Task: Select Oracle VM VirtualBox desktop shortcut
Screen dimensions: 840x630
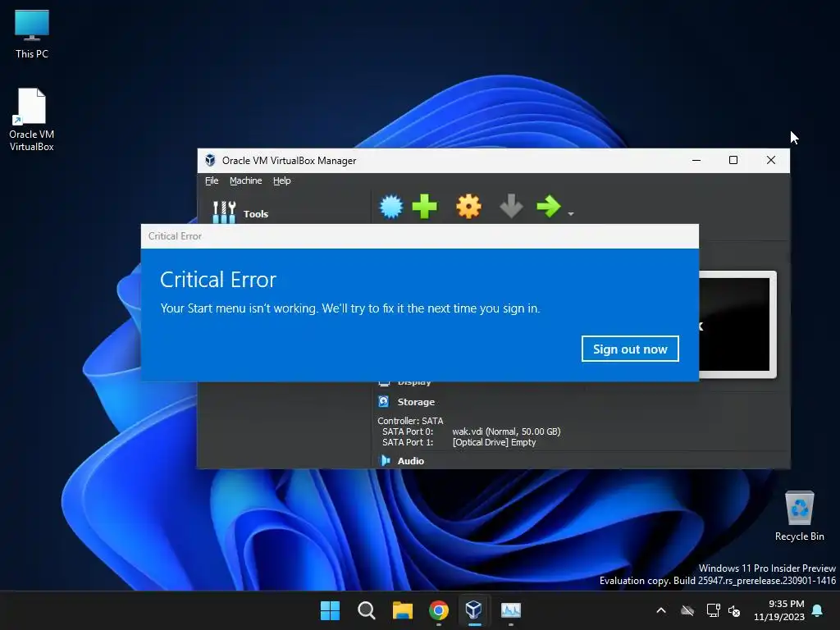Action: coord(32,120)
